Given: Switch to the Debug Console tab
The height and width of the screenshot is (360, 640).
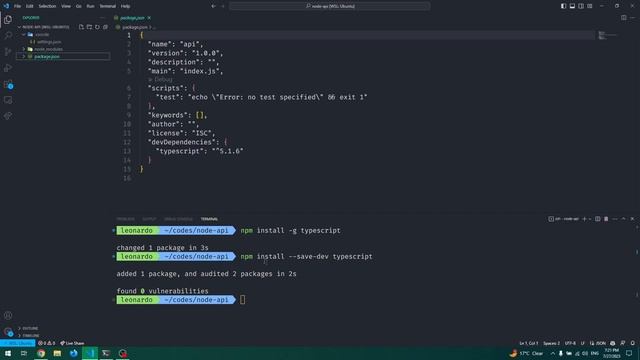Looking at the screenshot, I should (x=178, y=219).
